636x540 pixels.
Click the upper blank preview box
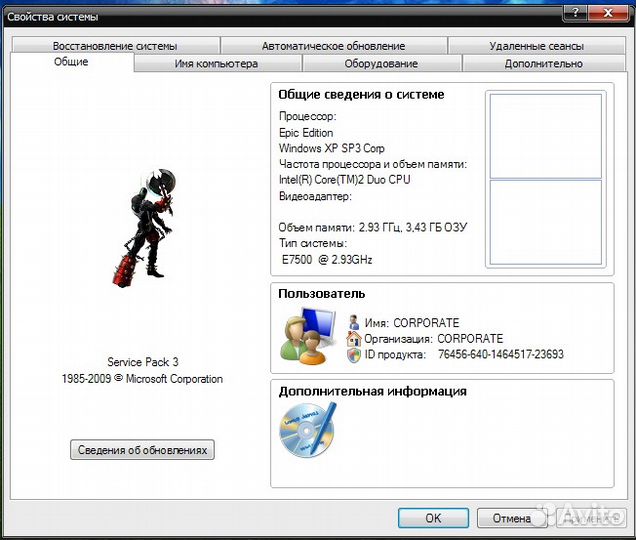pyautogui.click(x=544, y=134)
